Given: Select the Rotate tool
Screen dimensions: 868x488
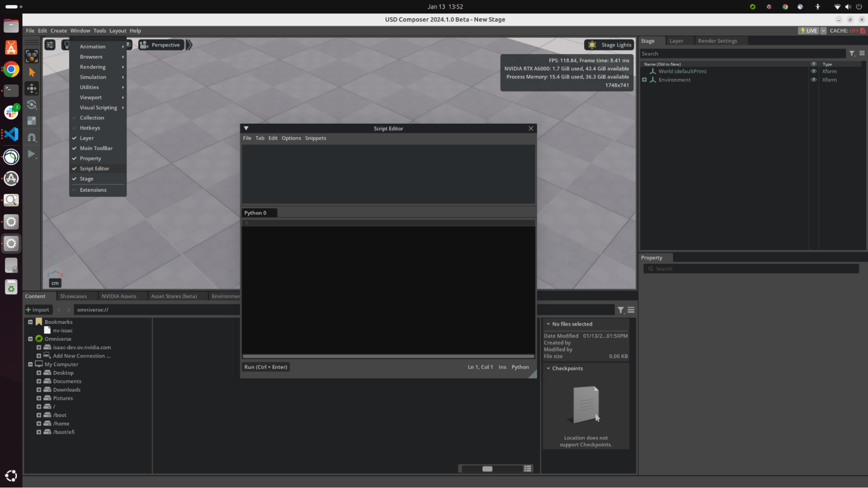Looking at the screenshot, I should coord(32,105).
